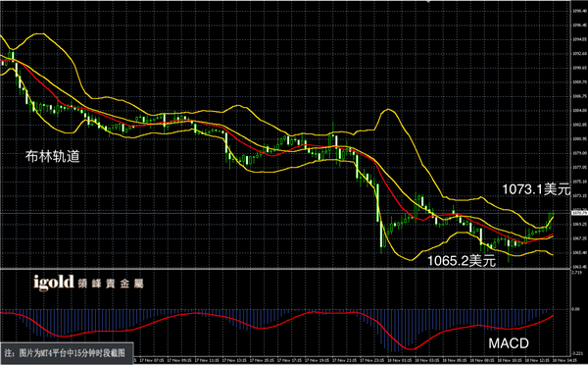The width and height of the screenshot is (588, 365).
Task: Click the horizontal current price line
Action: pyautogui.click(x=285, y=213)
